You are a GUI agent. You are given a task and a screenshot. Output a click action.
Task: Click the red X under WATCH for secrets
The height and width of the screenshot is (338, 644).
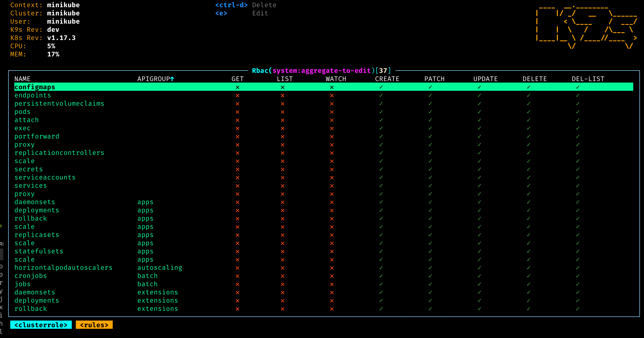(x=332, y=170)
